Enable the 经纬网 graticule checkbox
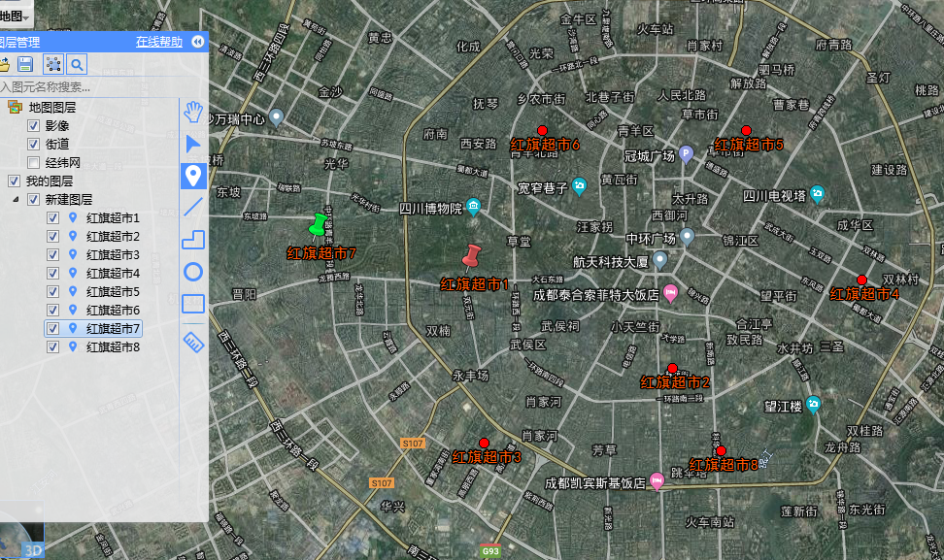This screenshot has width=944, height=560. pyautogui.click(x=34, y=163)
